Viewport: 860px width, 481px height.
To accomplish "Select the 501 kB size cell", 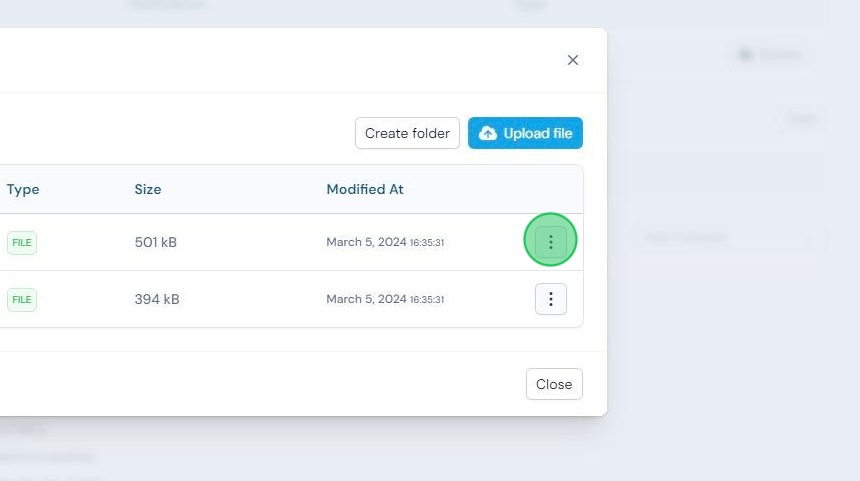I will click(156, 242).
